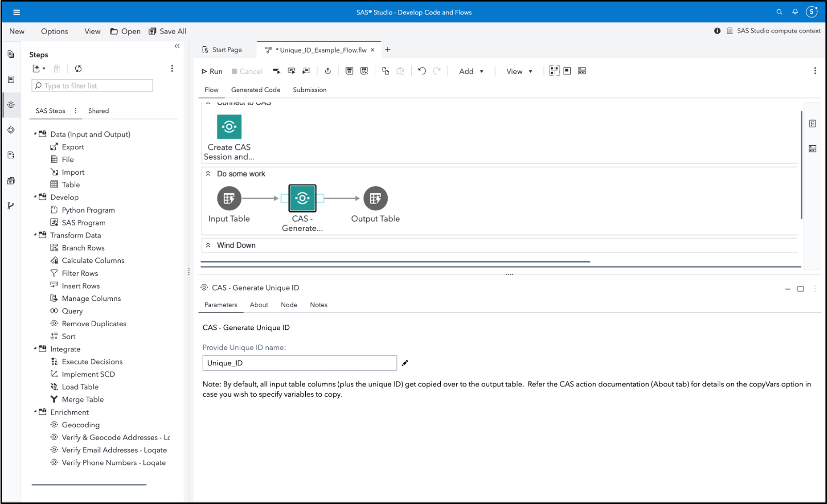Collapse the Do some work swimlane
Viewport: 827px width, 504px height.
pyautogui.click(x=208, y=174)
